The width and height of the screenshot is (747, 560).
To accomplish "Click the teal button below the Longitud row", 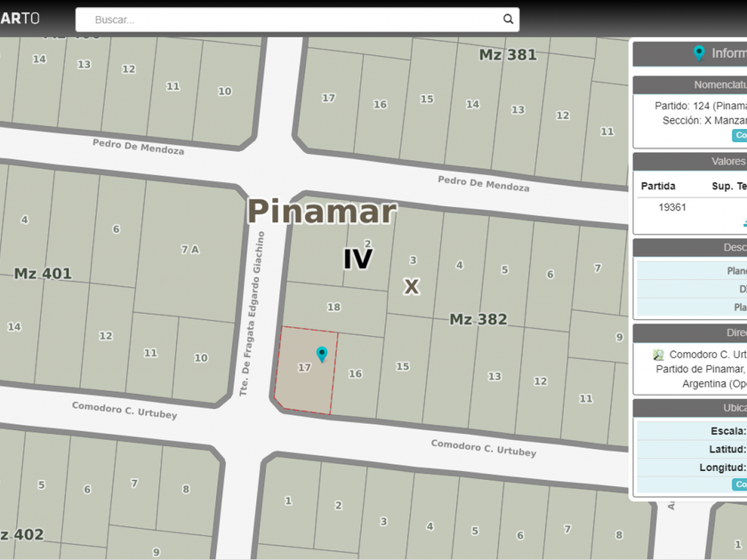I will point(740,484).
